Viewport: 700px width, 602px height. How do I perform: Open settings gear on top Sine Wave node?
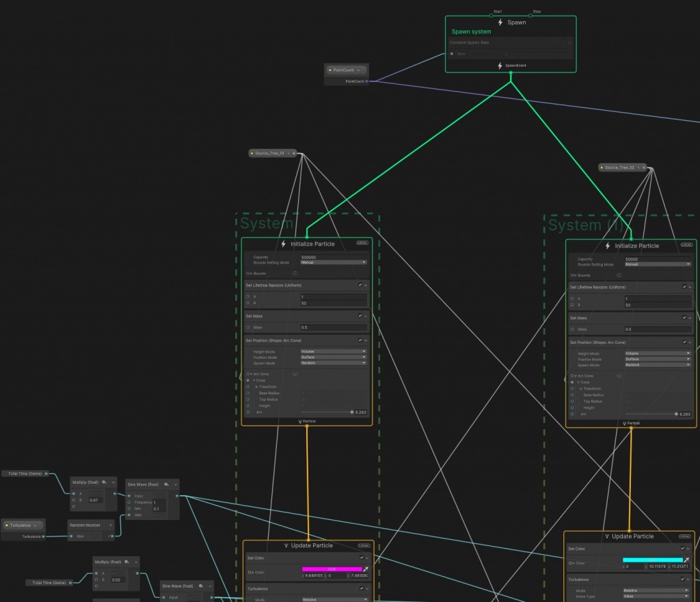click(x=166, y=484)
